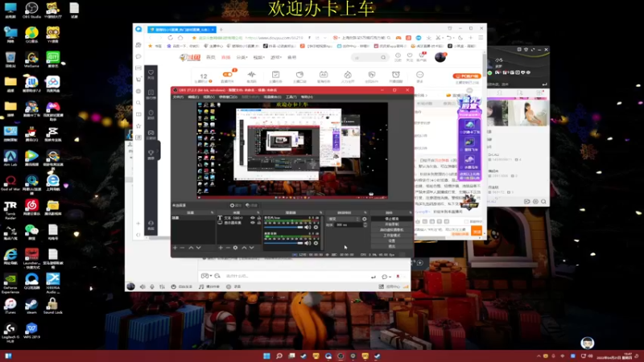Open new browser tab with plus icon
This screenshot has width=644, height=362.
pyautogui.click(x=221, y=30)
